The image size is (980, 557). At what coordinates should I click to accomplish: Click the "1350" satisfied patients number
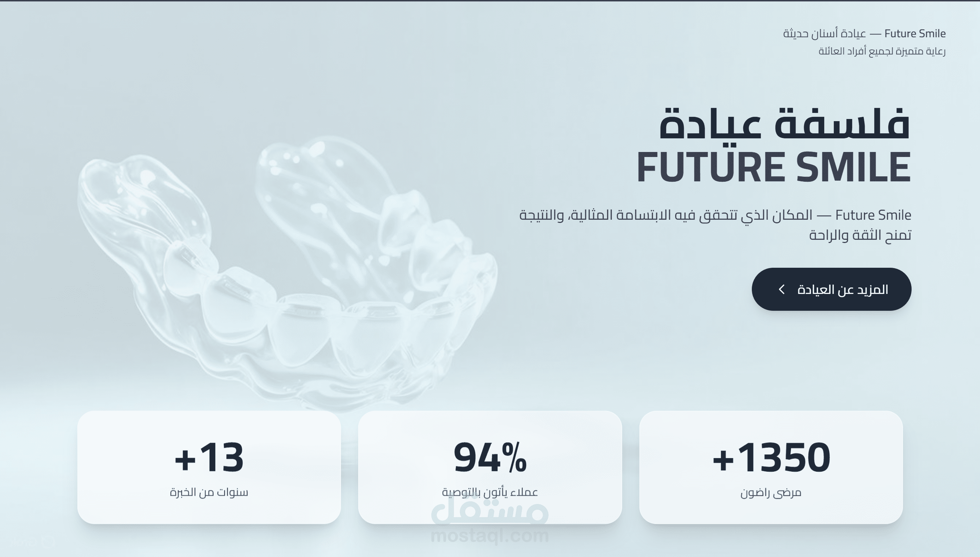pos(784,457)
